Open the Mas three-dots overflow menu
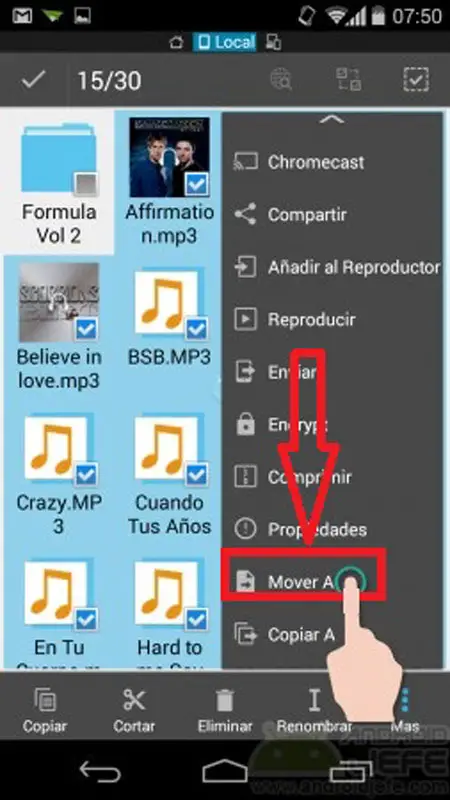Image resolution: width=450 pixels, height=800 pixels. coord(405,700)
